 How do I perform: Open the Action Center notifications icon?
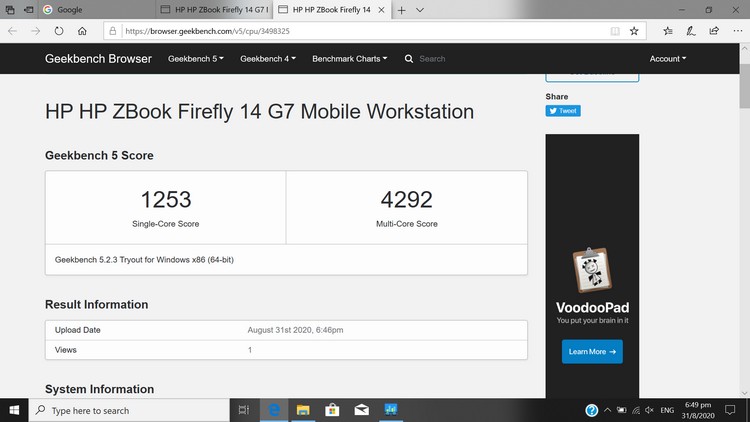point(730,410)
